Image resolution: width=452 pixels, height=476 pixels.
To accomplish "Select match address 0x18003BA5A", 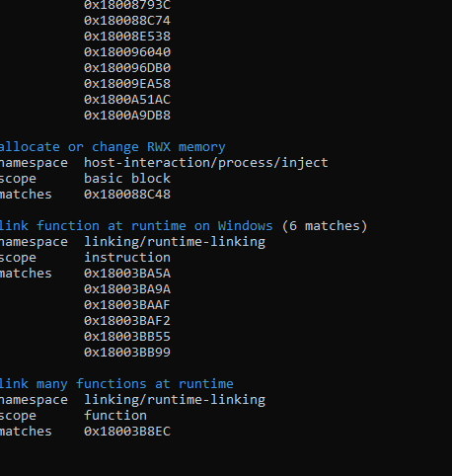I will pos(127,274).
